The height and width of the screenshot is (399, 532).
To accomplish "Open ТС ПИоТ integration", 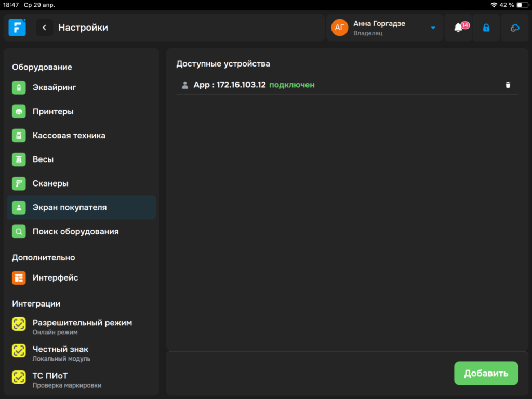I will (x=82, y=379).
